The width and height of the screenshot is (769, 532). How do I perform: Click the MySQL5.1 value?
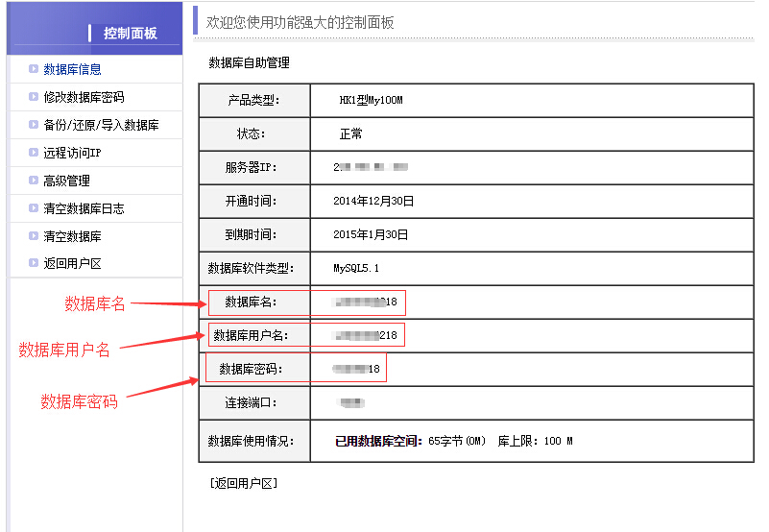click(x=356, y=269)
